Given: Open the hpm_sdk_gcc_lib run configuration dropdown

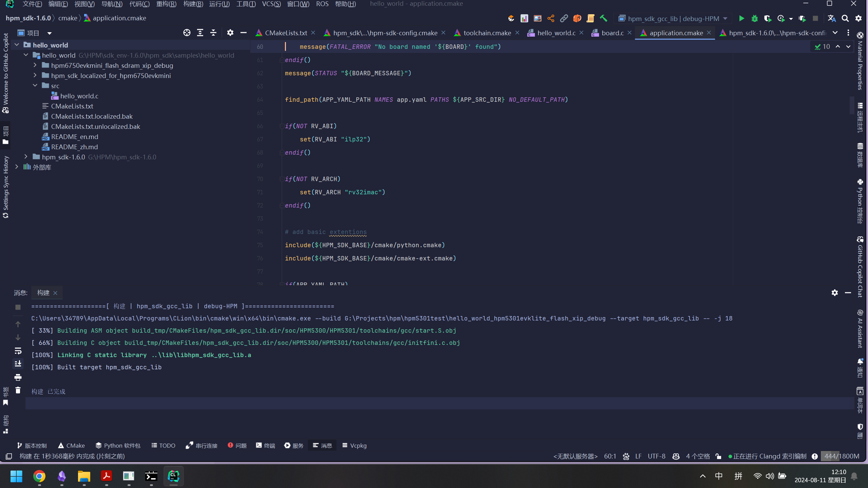Looking at the screenshot, I should (x=673, y=18).
